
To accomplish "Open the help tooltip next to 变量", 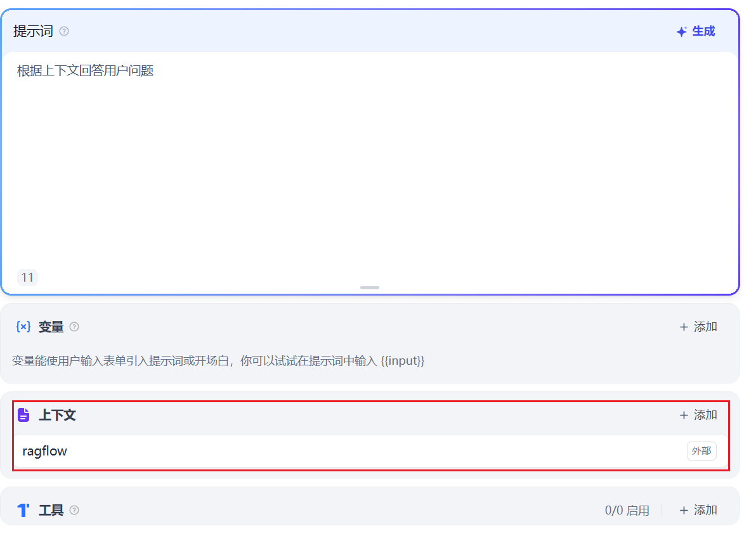I will [74, 327].
